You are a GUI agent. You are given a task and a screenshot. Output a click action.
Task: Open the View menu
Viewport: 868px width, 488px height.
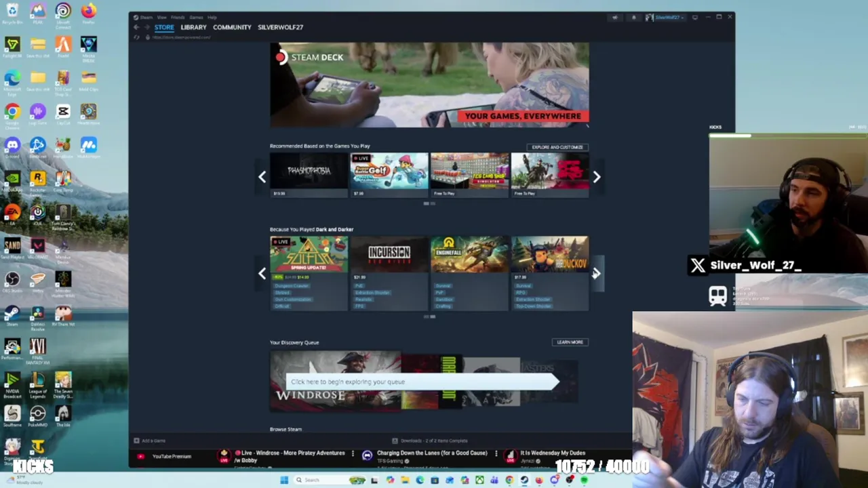click(161, 18)
